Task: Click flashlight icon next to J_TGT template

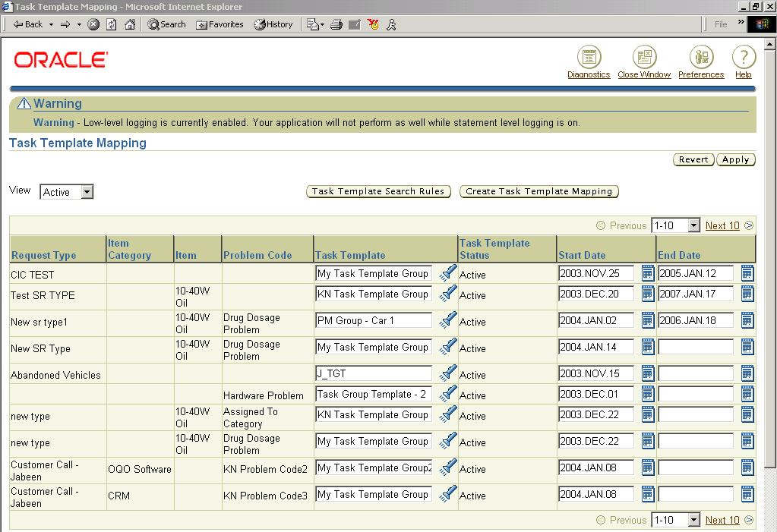Action: (x=448, y=373)
